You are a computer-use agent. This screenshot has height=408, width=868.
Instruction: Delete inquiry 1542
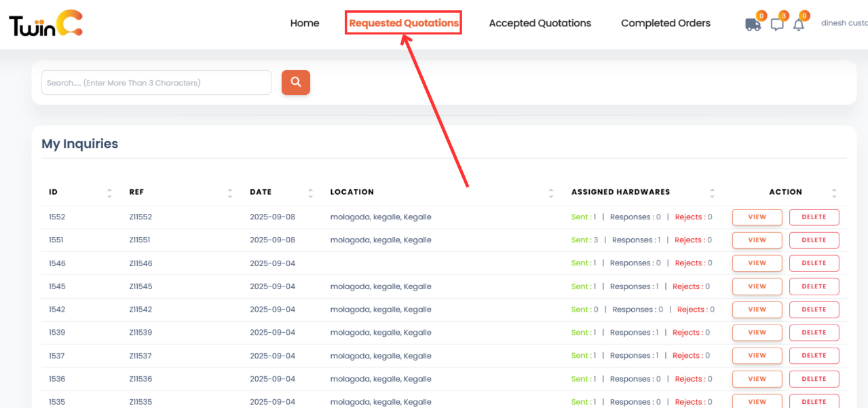pos(814,309)
